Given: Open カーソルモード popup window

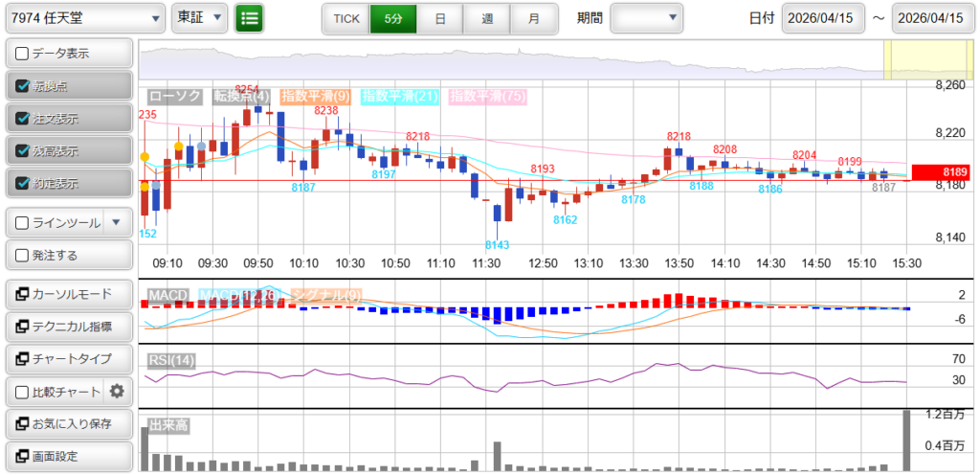Looking at the screenshot, I should coord(68,294).
